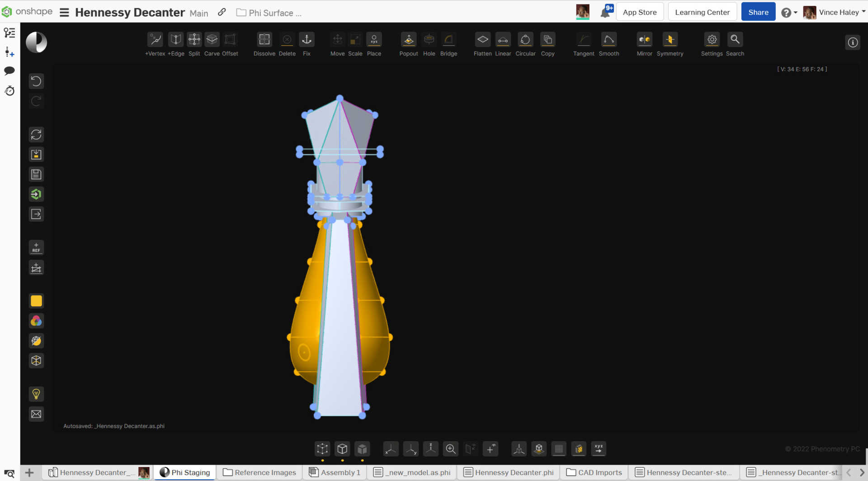868x481 pixels.
Task: Switch to the Assembly 1 tab
Action: click(335, 472)
